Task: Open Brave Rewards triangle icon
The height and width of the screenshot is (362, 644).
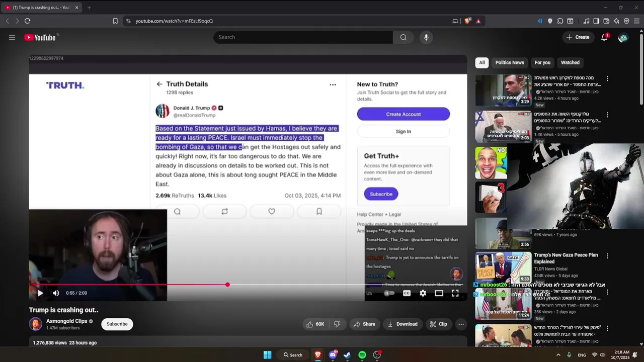Action: (478, 21)
